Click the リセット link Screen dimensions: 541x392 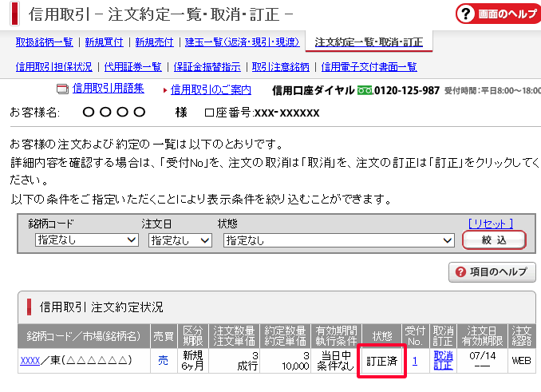click(x=490, y=224)
